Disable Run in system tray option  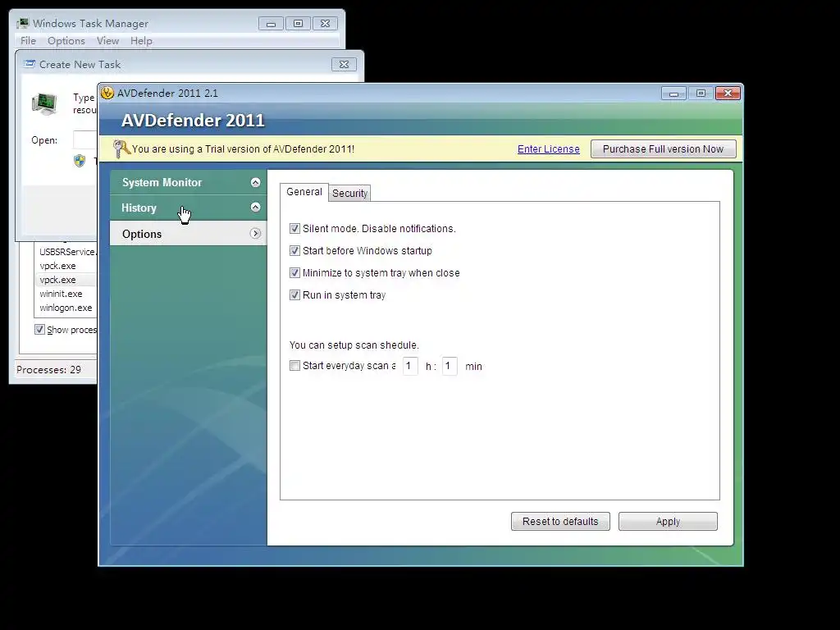pos(294,294)
